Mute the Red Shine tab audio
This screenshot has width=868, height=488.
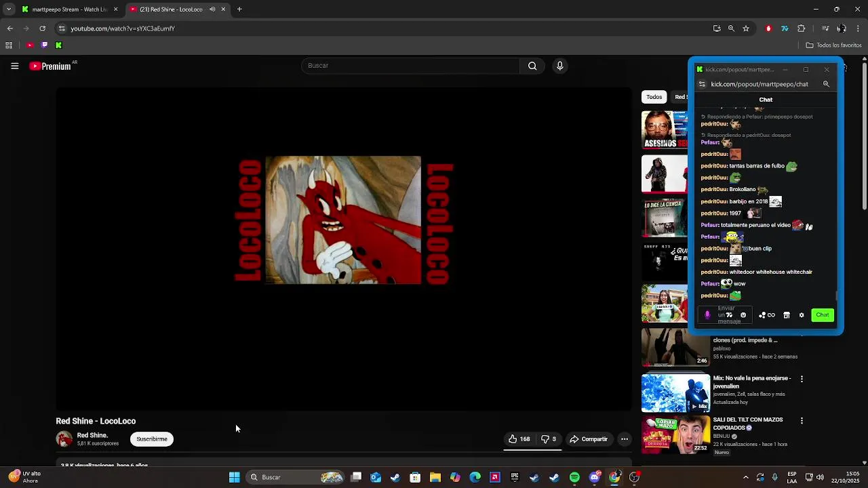click(x=212, y=9)
